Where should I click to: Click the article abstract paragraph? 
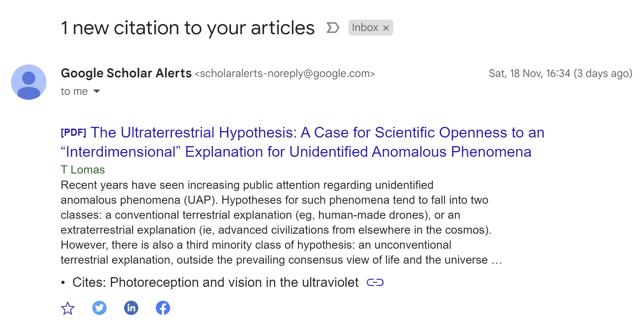coord(275,222)
